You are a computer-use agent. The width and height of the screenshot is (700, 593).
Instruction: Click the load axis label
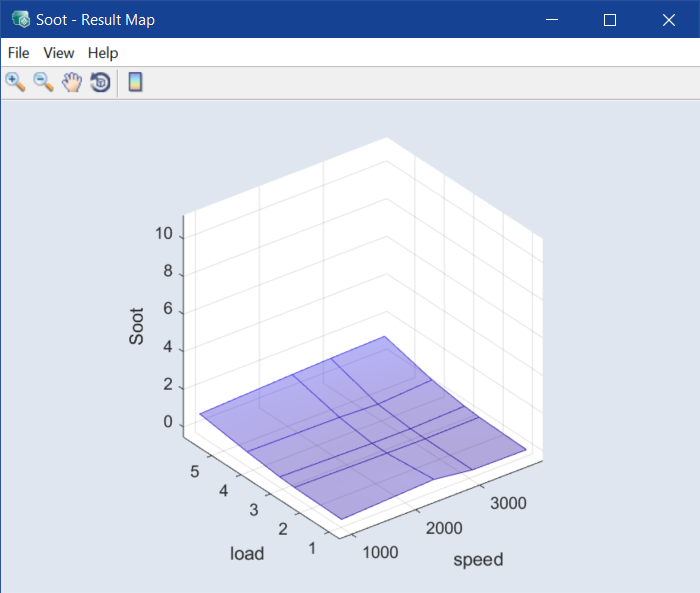tap(247, 553)
